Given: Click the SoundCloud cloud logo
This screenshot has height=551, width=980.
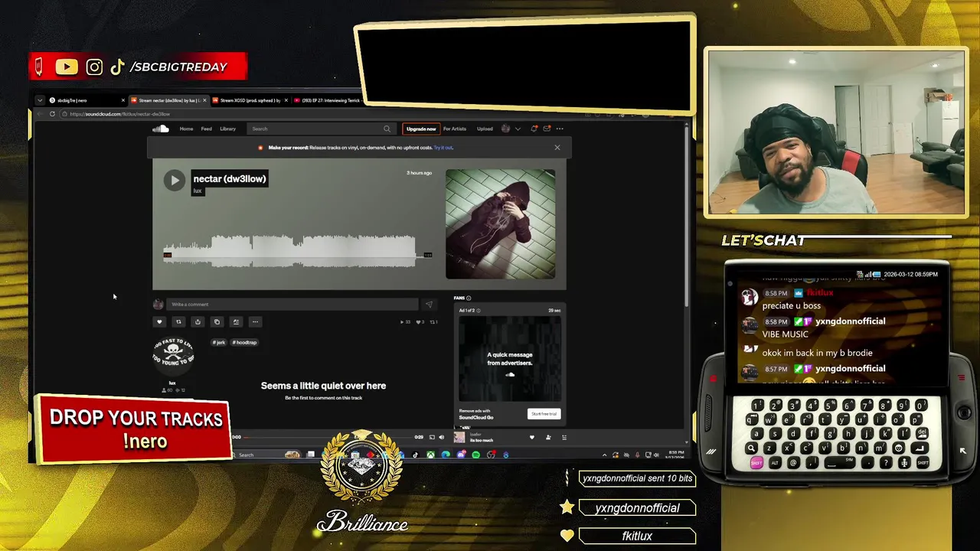Looking at the screenshot, I should click(161, 129).
